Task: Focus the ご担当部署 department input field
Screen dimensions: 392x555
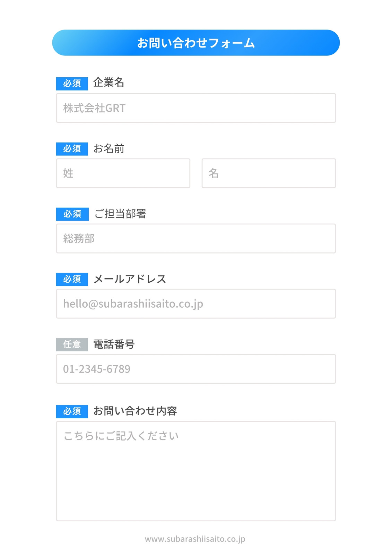Action: click(196, 238)
